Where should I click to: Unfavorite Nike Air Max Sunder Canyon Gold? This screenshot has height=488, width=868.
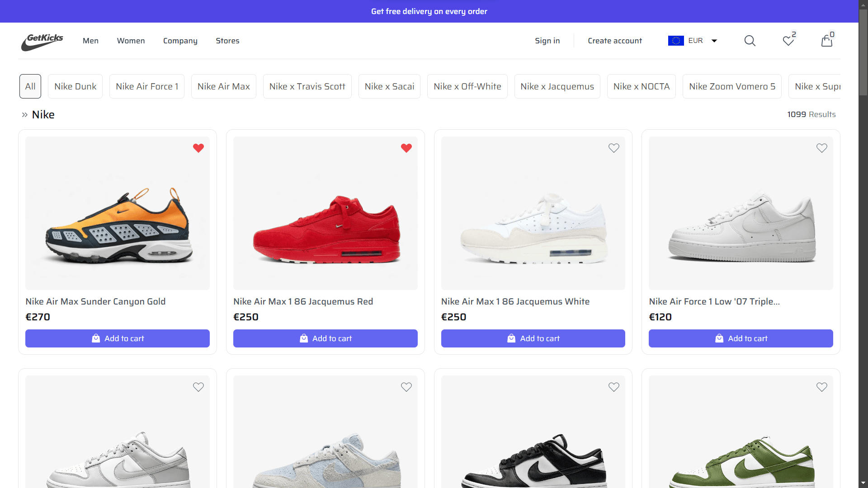pos(198,148)
